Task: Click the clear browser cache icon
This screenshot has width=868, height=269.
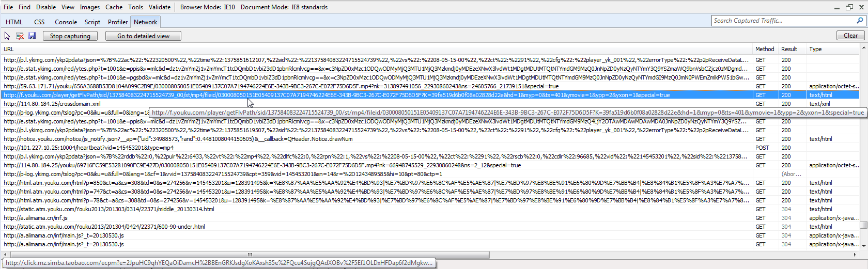Action: [x=20, y=36]
